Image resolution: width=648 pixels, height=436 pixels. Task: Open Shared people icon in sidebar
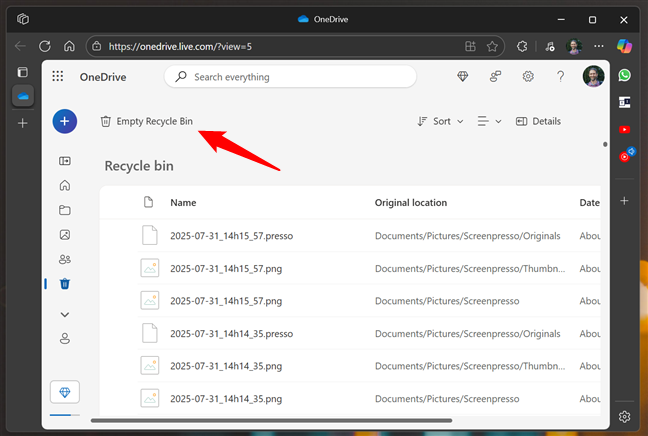(65, 259)
